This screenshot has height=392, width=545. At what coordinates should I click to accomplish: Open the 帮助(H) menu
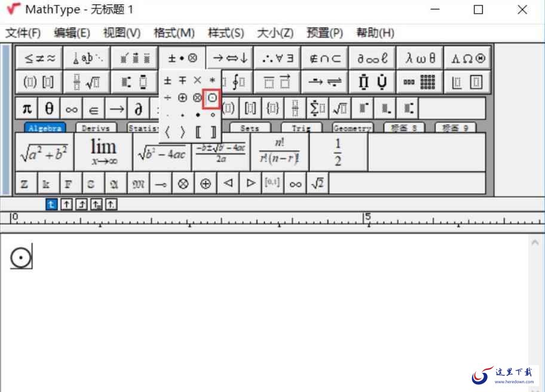click(375, 33)
